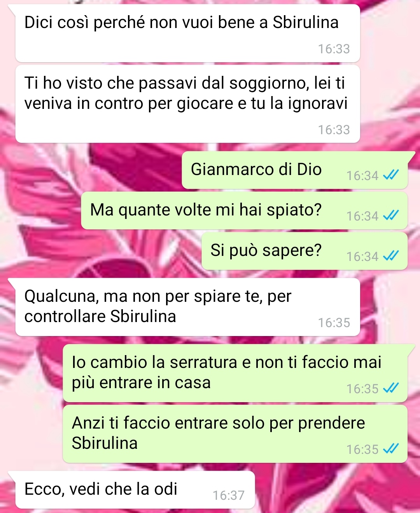Select message 'Ecco, vedi che la odi'
The width and height of the screenshot is (420, 513).
[135, 490]
